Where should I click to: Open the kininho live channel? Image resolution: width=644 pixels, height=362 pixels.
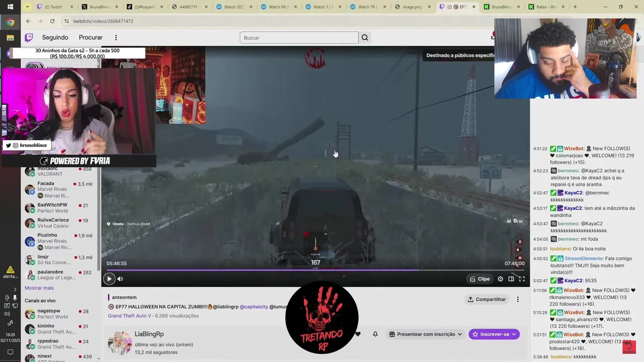[60, 329]
